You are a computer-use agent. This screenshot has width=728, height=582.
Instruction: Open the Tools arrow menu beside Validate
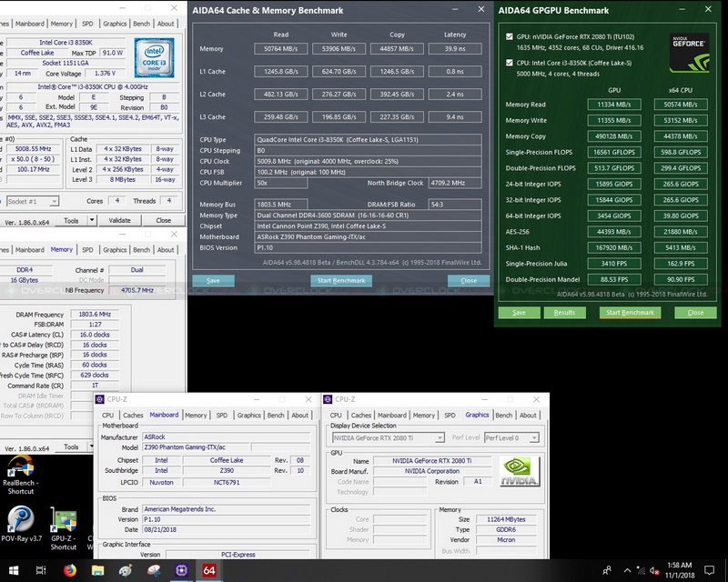coord(92,220)
